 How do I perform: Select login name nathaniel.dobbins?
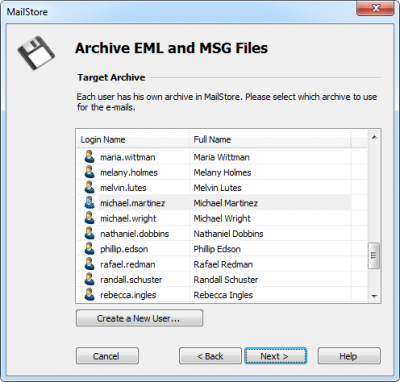pyautogui.click(x=134, y=234)
